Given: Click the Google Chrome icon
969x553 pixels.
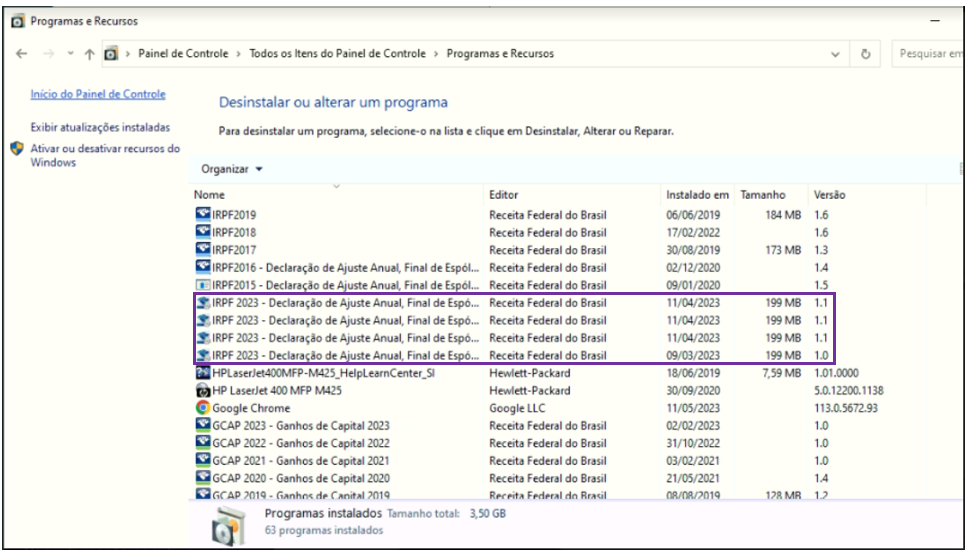Looking at the screenshot, I should tap(203, 408).
